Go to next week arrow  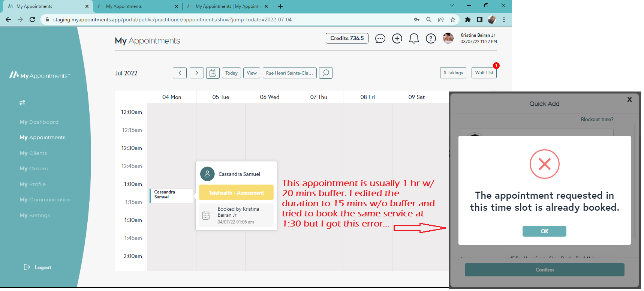[197, 73]
